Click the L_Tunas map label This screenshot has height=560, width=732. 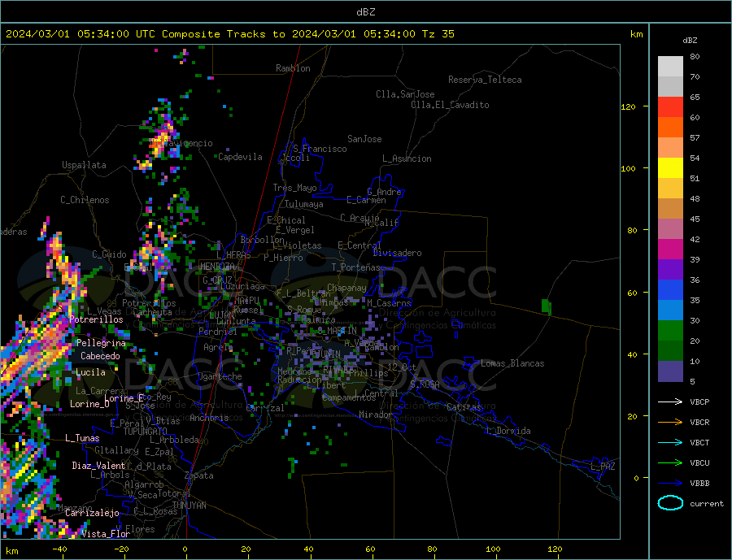click(x=82, y=438)
